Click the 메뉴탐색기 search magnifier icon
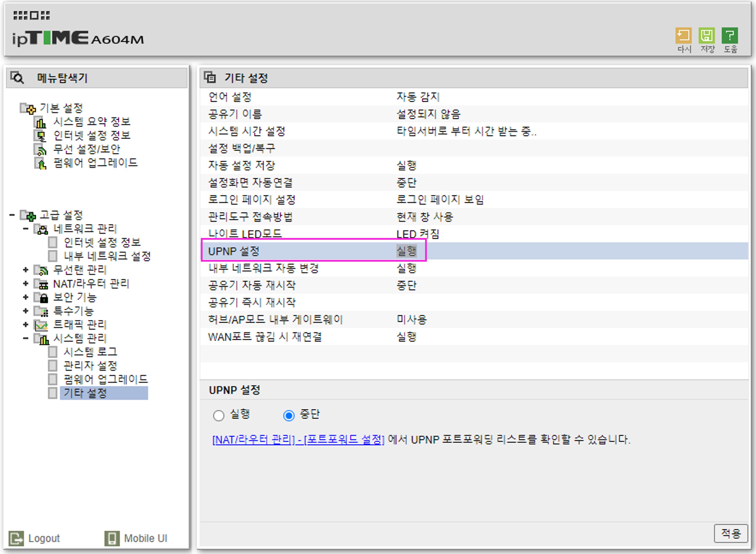This screenshot has width=756, height=554. pyautogui.click(x=17, y=78)
